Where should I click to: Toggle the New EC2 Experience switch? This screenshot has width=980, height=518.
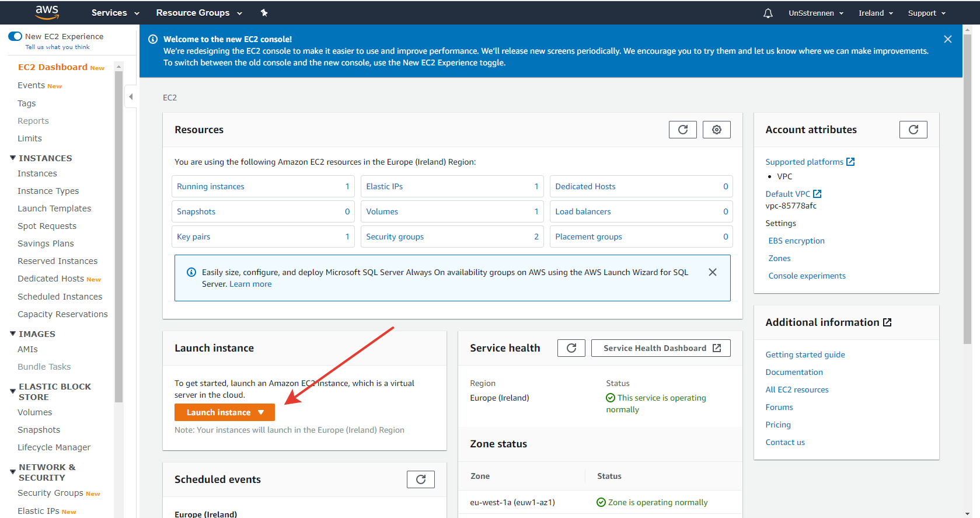click(16, 36)
